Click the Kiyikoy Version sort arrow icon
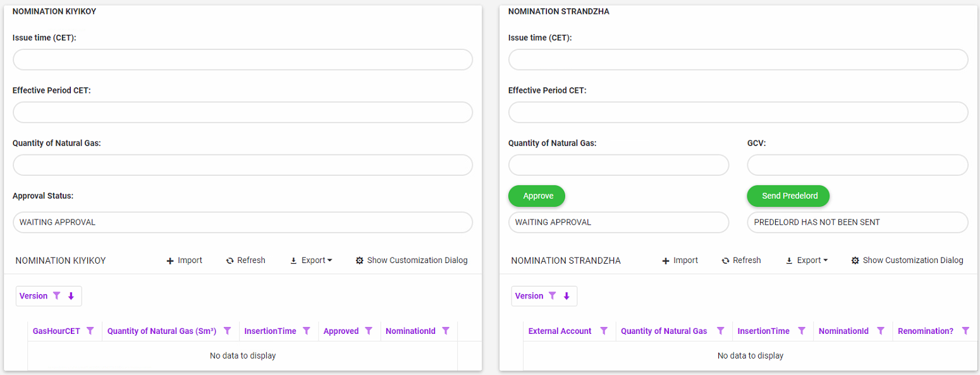980x375 pixels. click(x=71, y=296)
